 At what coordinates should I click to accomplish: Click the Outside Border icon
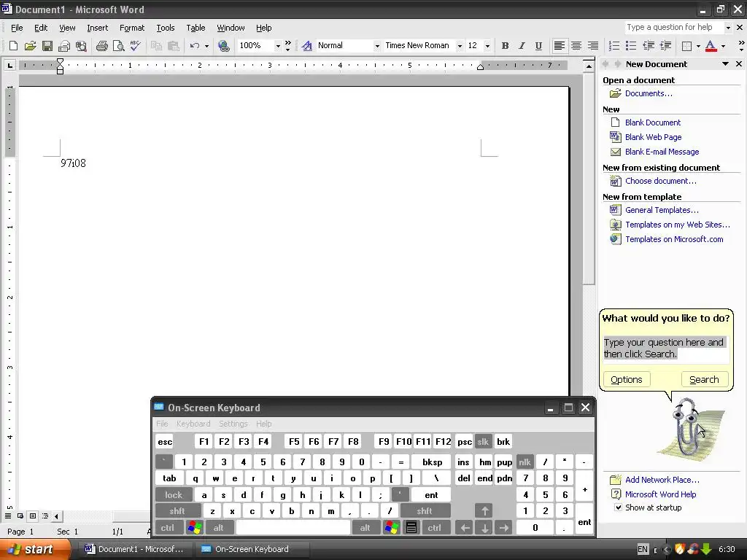point(686,46)
